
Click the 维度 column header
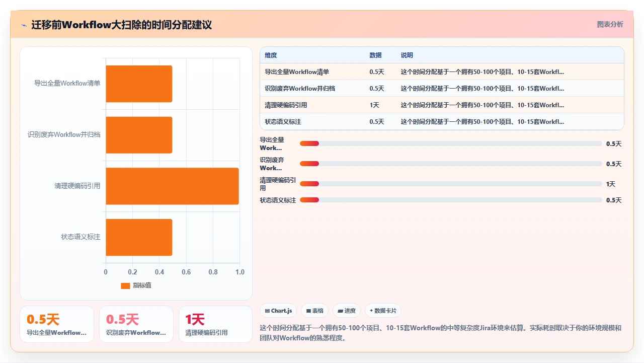pyautogui.click(x=271, y=55)
